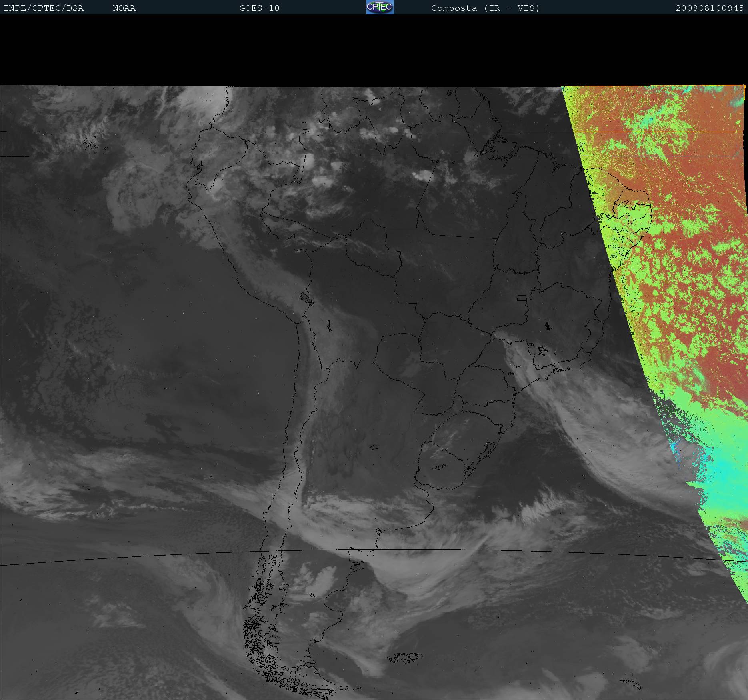The width and height of the screenshot is (748, 700).
Task: Select the NOAA label in the header
Action: [124, 8]
